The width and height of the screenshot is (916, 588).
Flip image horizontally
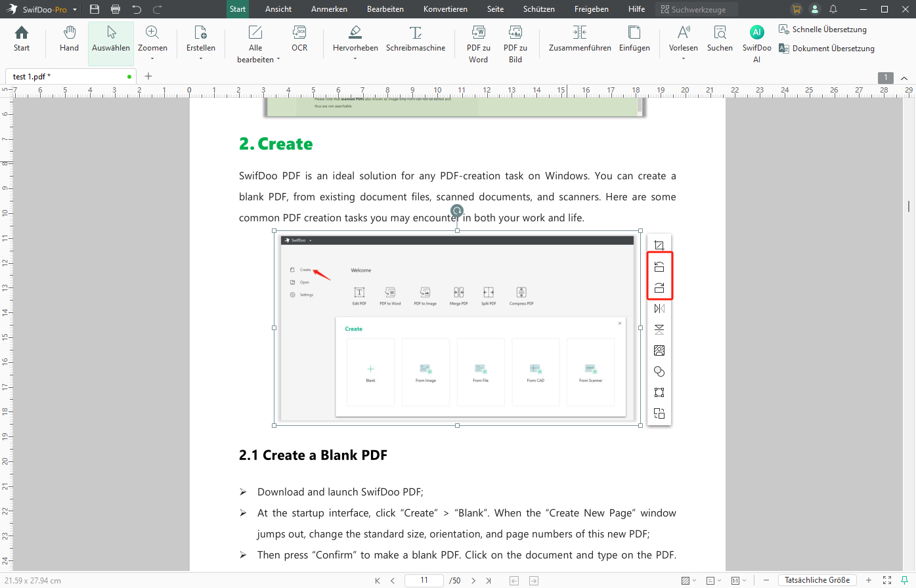(659, 308)
